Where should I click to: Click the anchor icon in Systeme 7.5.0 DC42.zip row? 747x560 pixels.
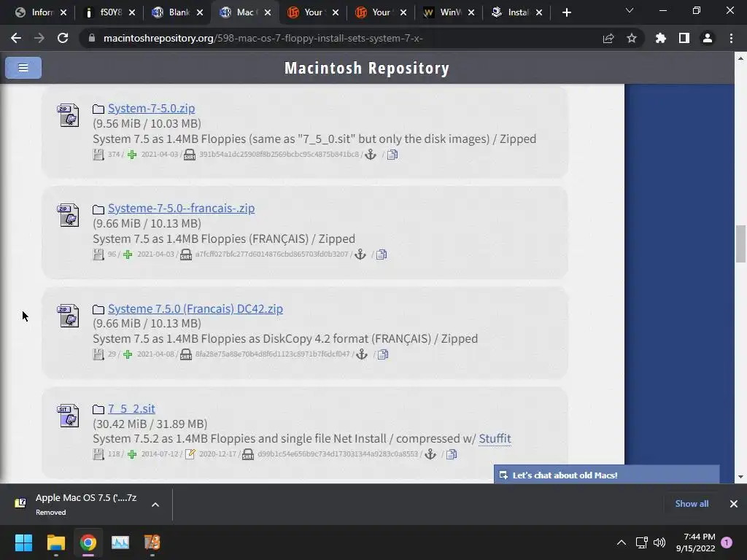(x=362, y=354)
